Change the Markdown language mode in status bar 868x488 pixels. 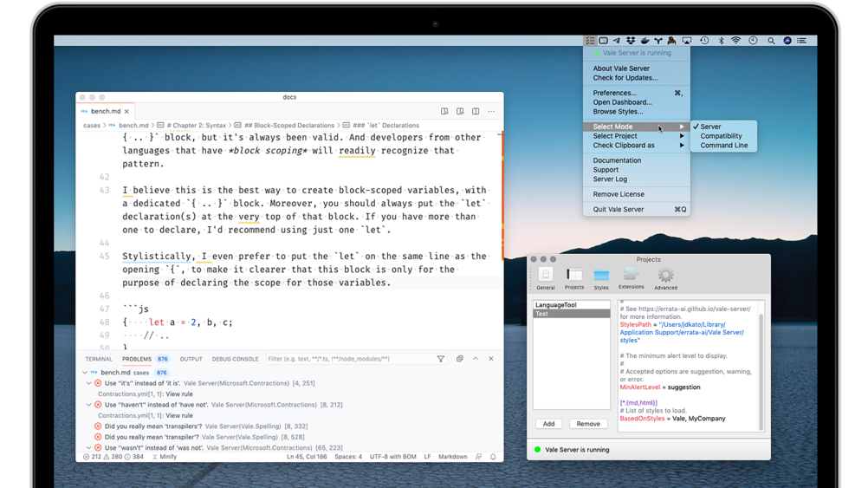(453, 457)
